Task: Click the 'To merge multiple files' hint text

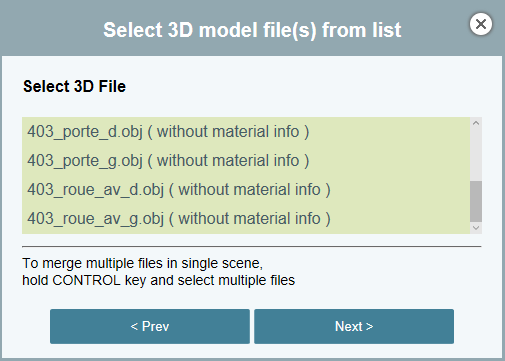Action: tap(143, 263)
